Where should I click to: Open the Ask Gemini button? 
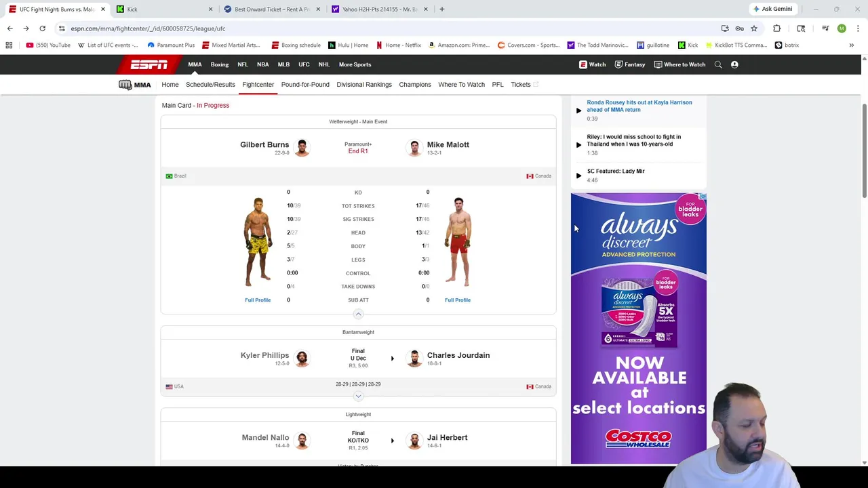pos(772,9)
